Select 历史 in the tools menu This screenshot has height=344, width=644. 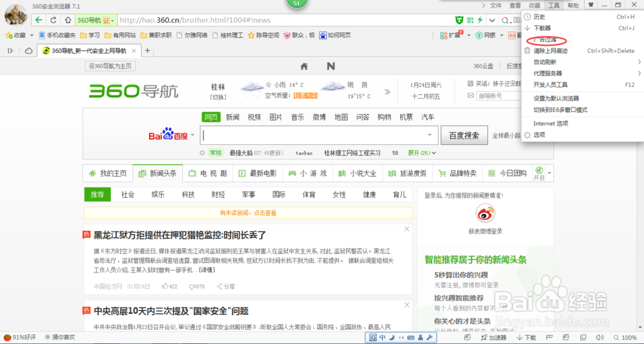(x=582, y=17)
